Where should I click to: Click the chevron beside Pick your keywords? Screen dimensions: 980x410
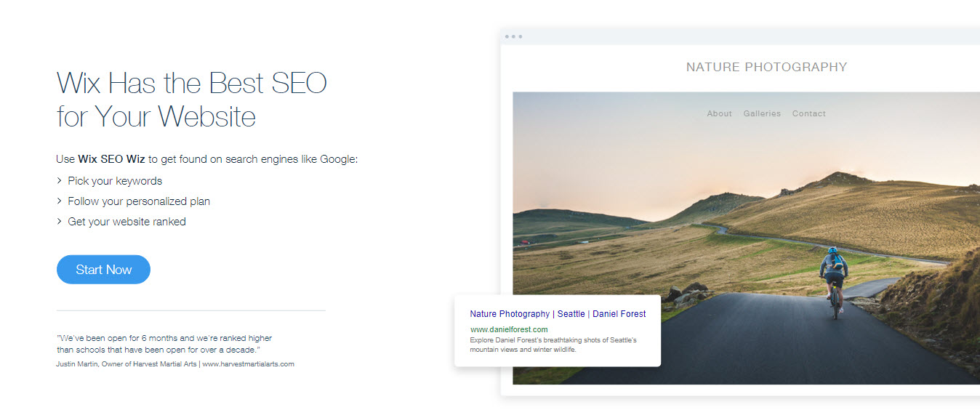point(59,180)
